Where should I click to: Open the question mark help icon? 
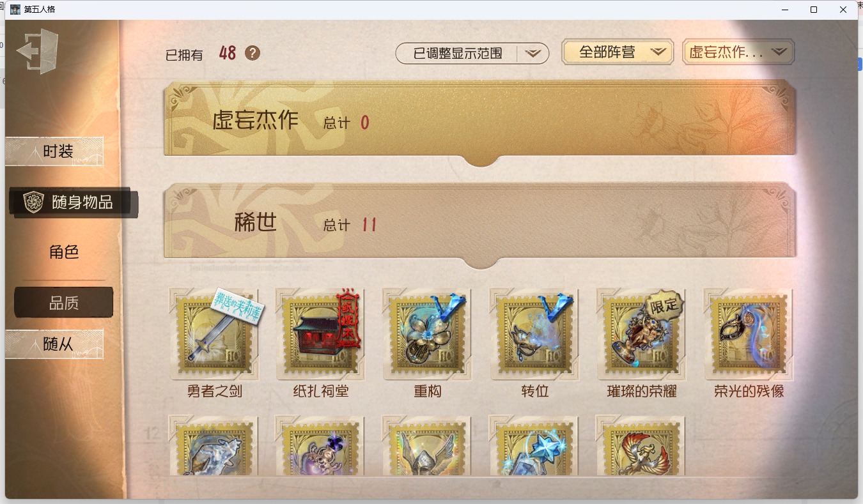click(253, 53)
